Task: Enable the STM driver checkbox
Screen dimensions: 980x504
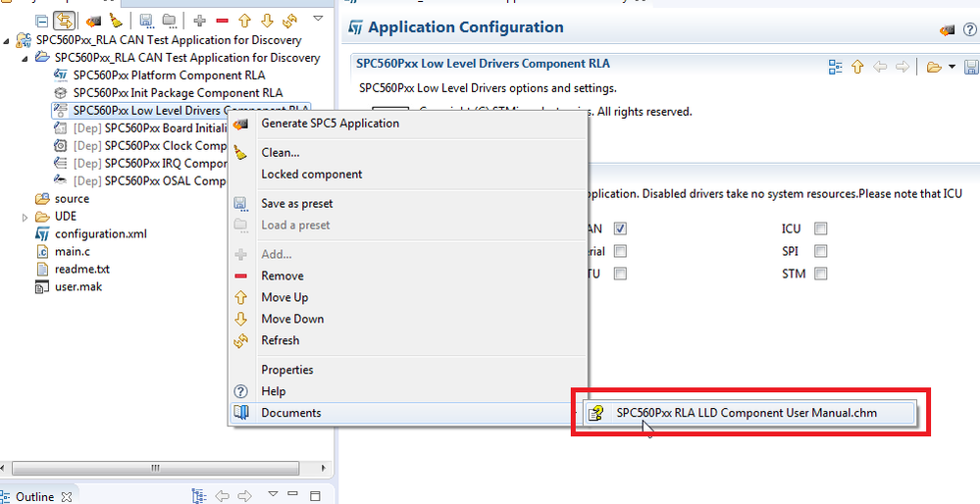Action: [x=821, y=274]
